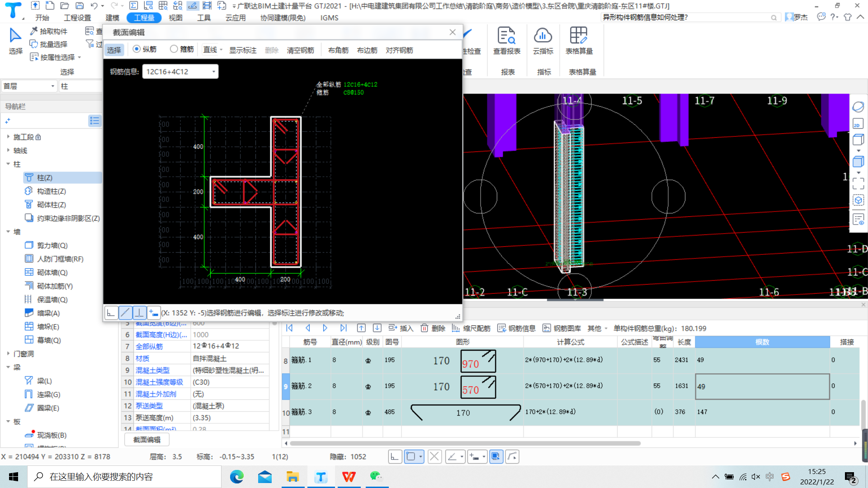Click the 2D view toggle icon
The image size is (868, 488).
coord(858,124)
